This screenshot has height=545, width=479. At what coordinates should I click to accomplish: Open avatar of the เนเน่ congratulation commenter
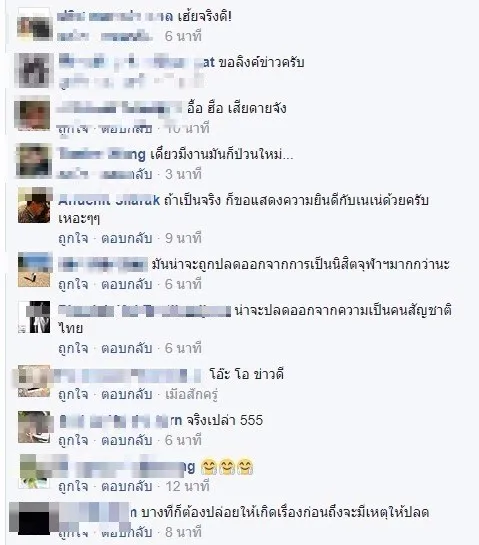click(x=34, y=205)
